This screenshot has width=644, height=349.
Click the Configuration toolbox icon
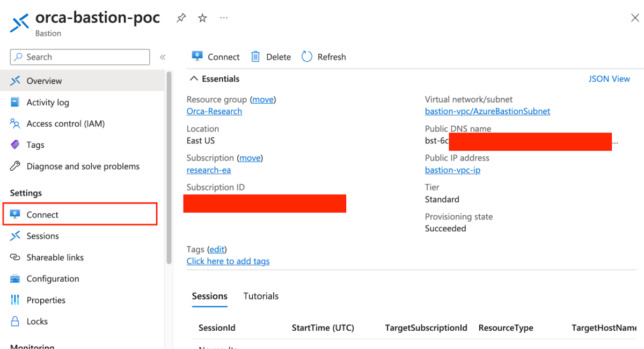[x=15, y=279]
